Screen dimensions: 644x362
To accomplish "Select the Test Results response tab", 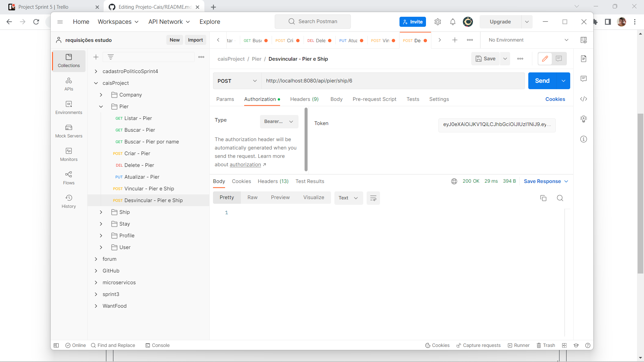I will (x=310, y=181).
